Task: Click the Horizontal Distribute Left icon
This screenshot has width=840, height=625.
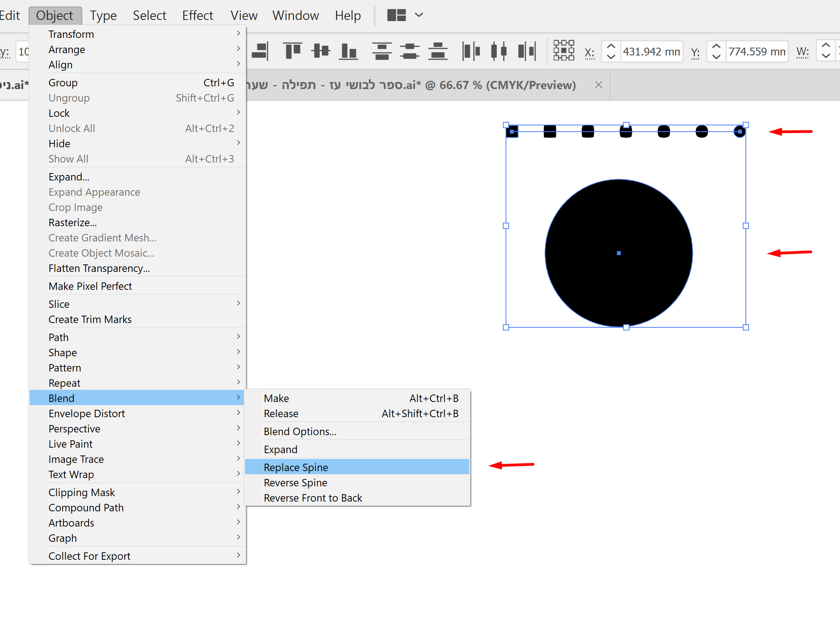Action: (x=471, y=51)
